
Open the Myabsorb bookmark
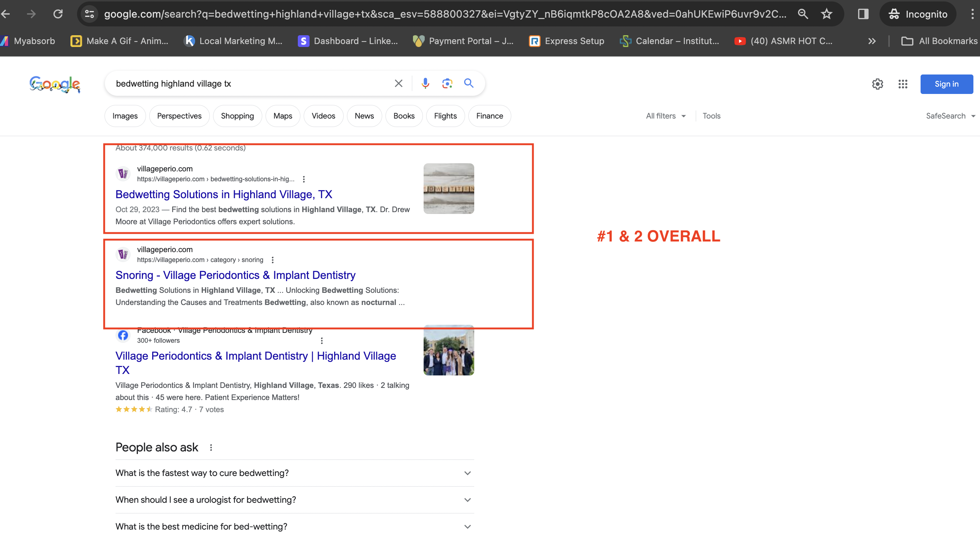[28, 41]
